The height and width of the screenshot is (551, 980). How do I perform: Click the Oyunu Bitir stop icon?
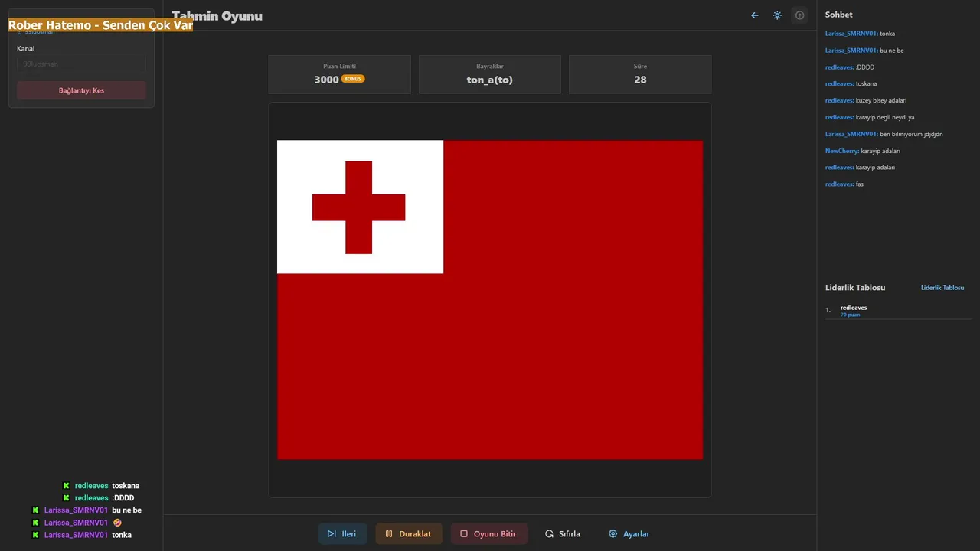tap(463, 533)
